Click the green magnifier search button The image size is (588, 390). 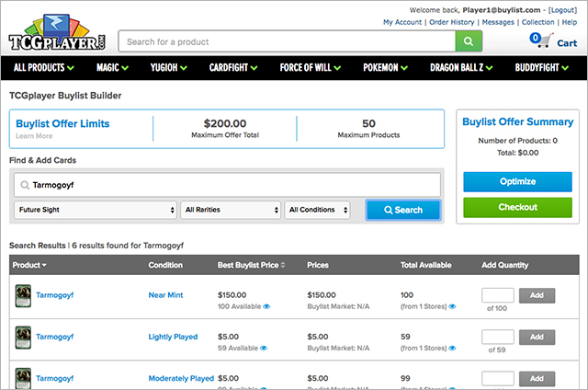469,41
